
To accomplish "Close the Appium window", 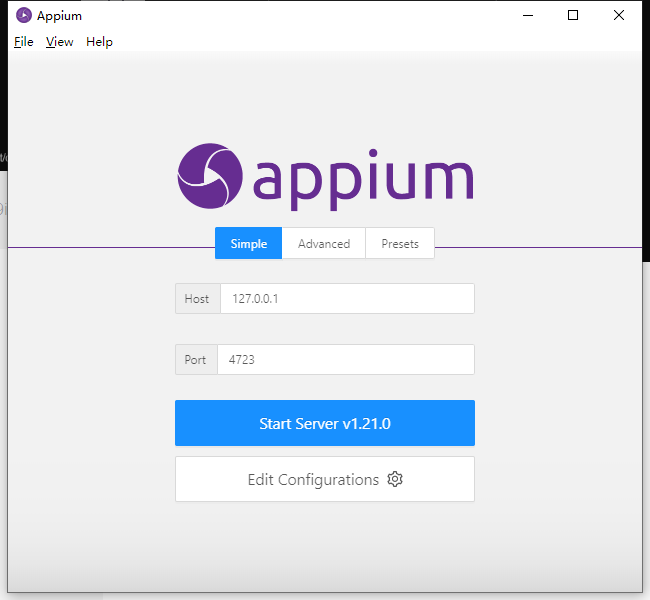I will [618, 15].
